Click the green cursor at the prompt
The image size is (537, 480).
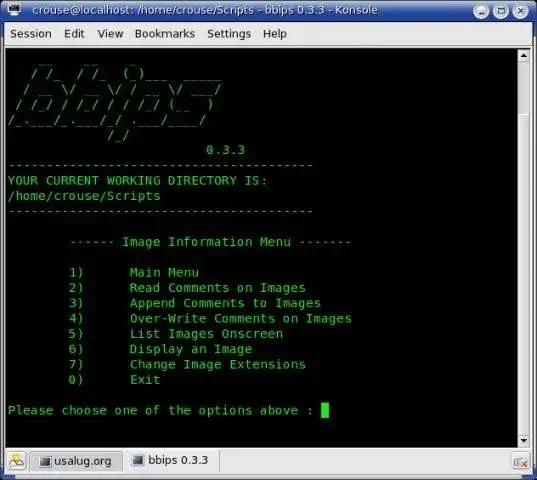(x=325, y=410)
